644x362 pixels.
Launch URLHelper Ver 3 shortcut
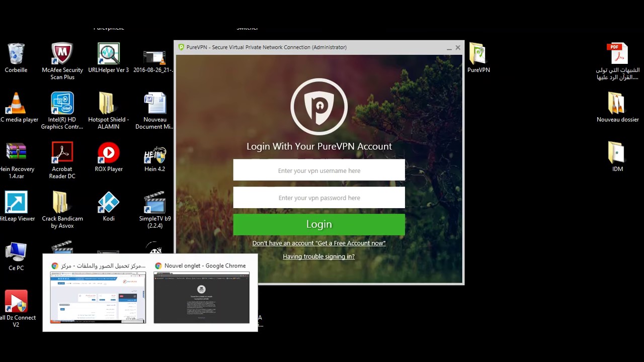109,53
